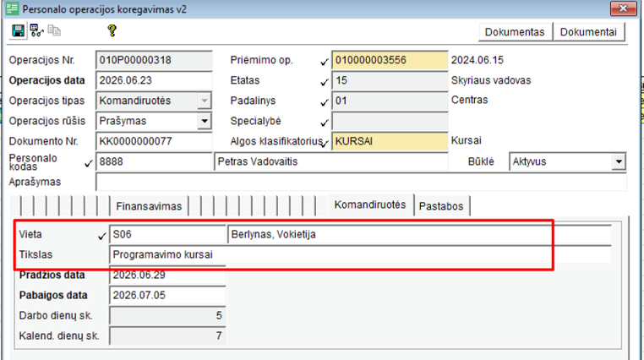Switch to the Pastabos tab

point(441,206)
